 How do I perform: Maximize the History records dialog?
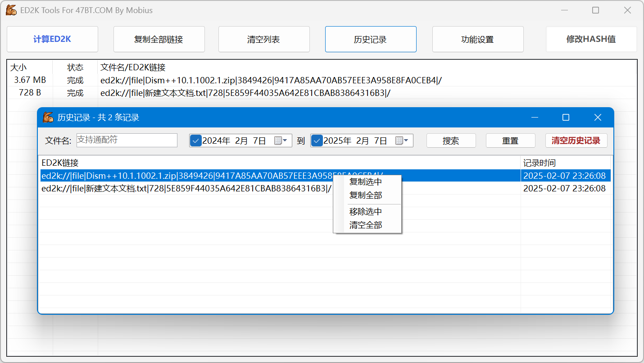coord(566,118)
